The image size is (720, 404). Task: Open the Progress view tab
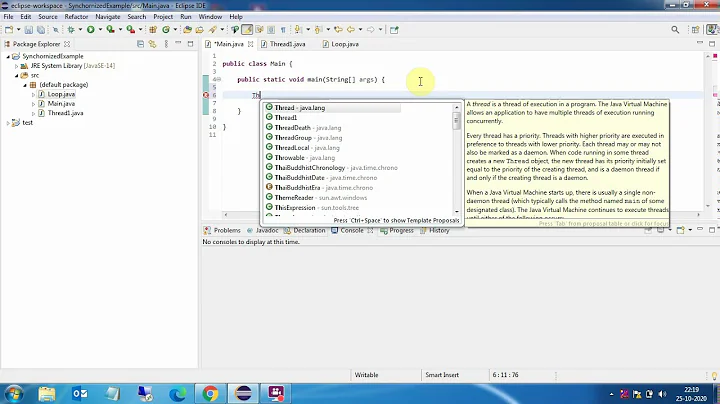397,230
